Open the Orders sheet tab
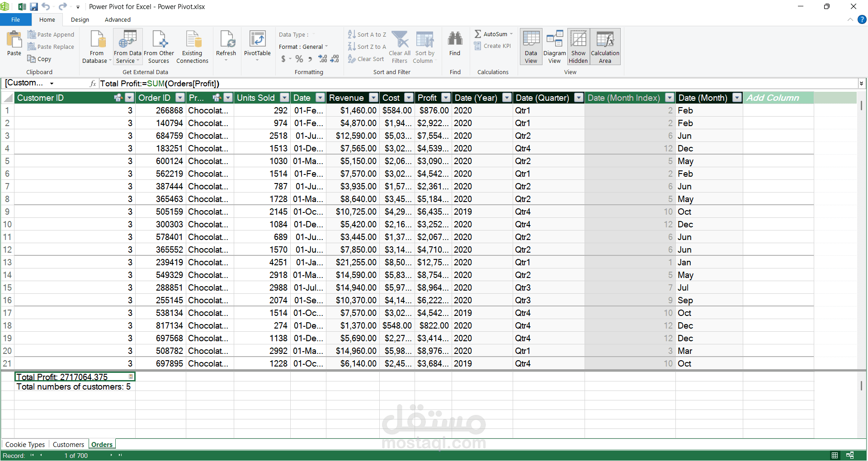 (x=102, y=444)
